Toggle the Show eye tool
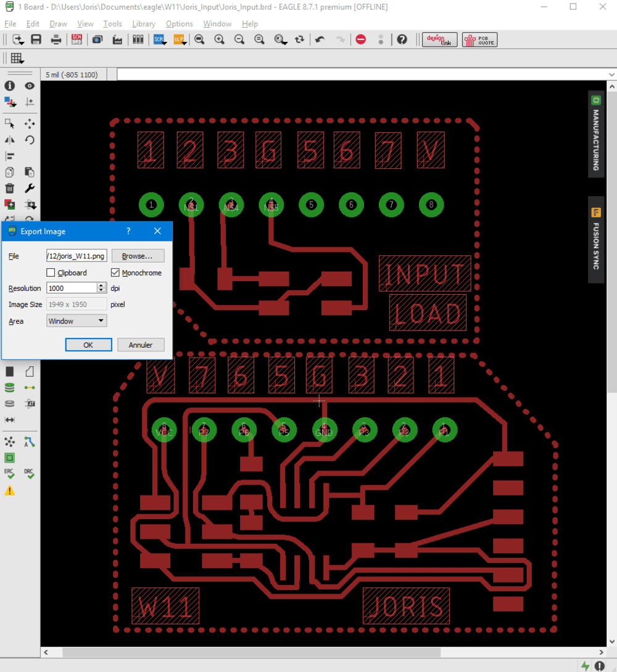The height and width of the screenshot is (672, 617). point(29,86)
